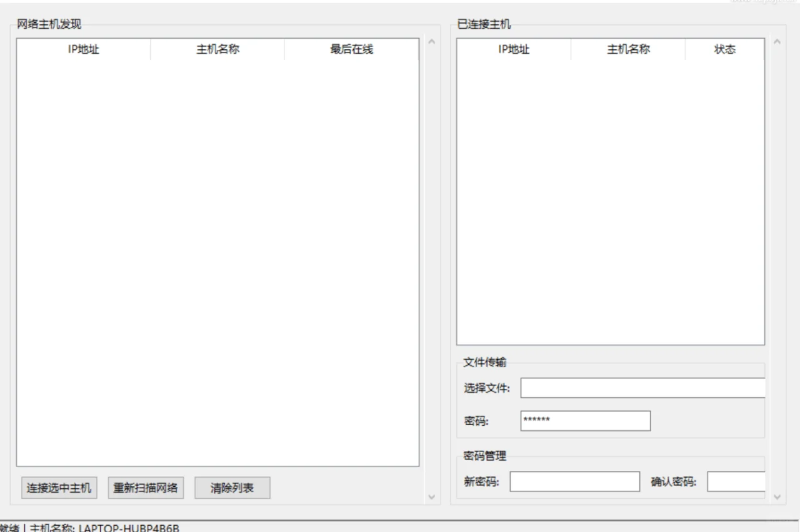
Task: Click the 重新扫描网络 button
Action: coord(146,488)
